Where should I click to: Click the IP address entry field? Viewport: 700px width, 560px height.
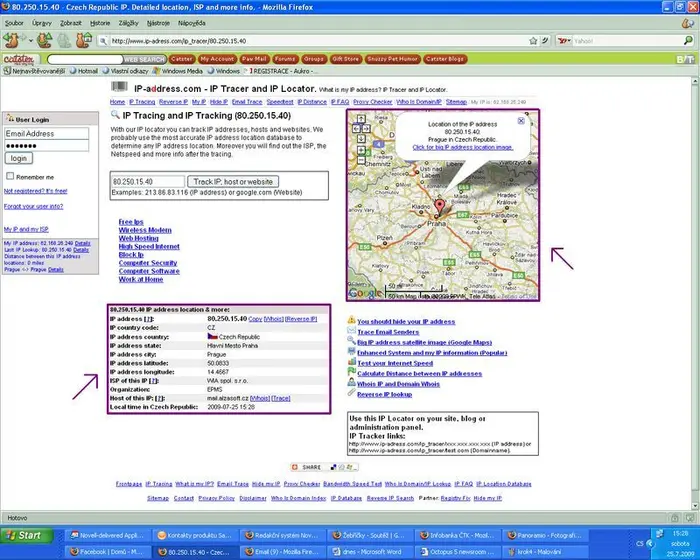(x=147, y=182)
